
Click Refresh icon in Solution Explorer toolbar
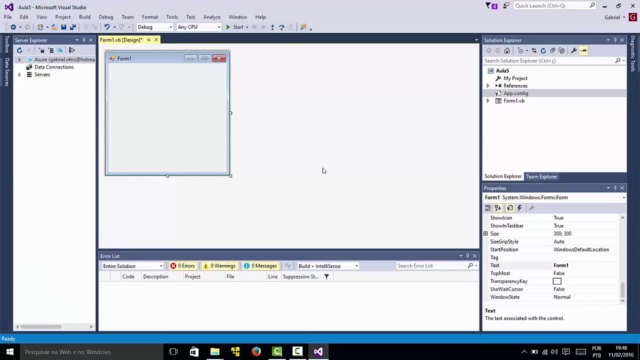tap(543, 51)
